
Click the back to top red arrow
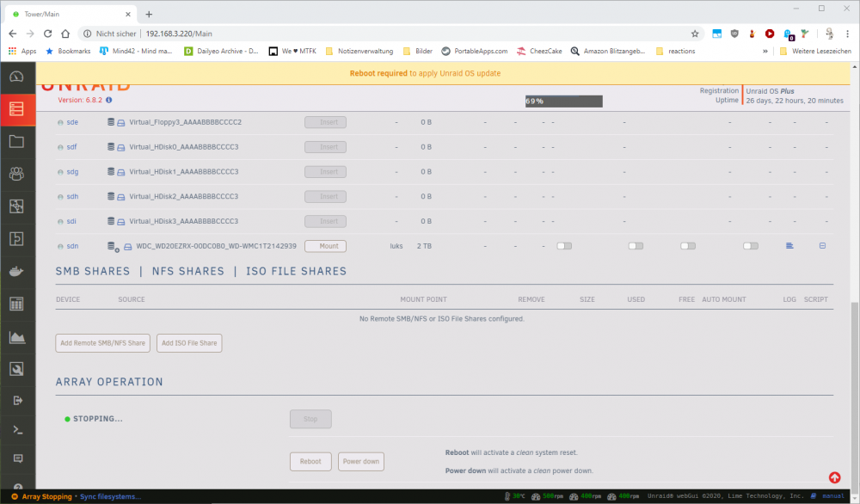(834, 477)
